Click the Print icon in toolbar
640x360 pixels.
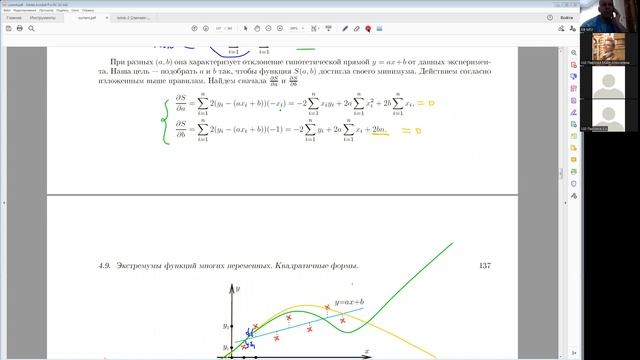(20, 29)
